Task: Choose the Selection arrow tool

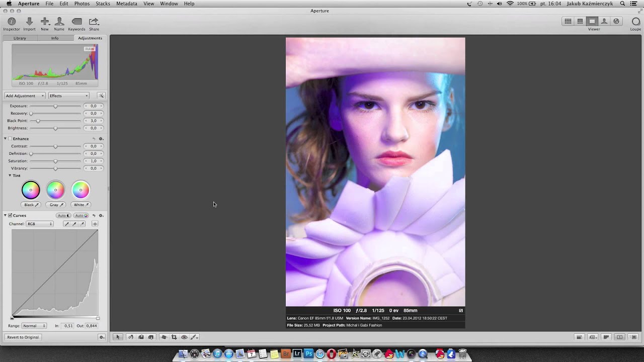Action: [x=118, y=337]
